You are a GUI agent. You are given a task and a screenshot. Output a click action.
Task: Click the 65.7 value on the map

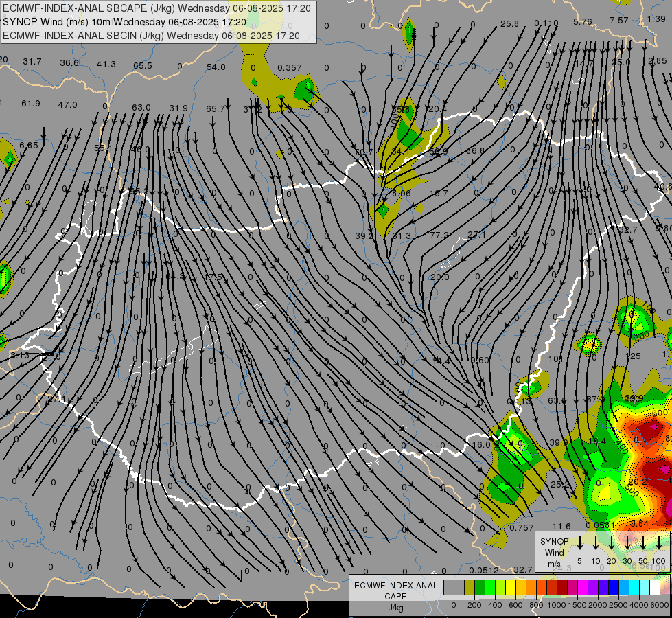click(215, 109)
